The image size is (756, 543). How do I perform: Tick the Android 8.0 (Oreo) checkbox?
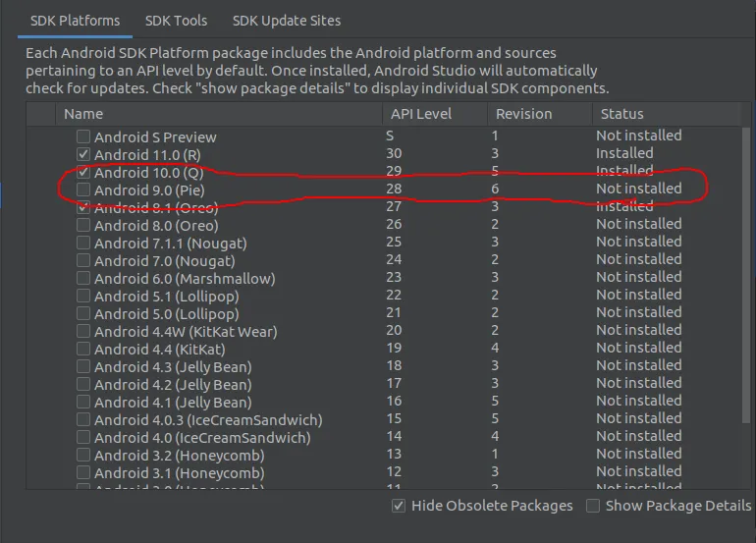84,226
